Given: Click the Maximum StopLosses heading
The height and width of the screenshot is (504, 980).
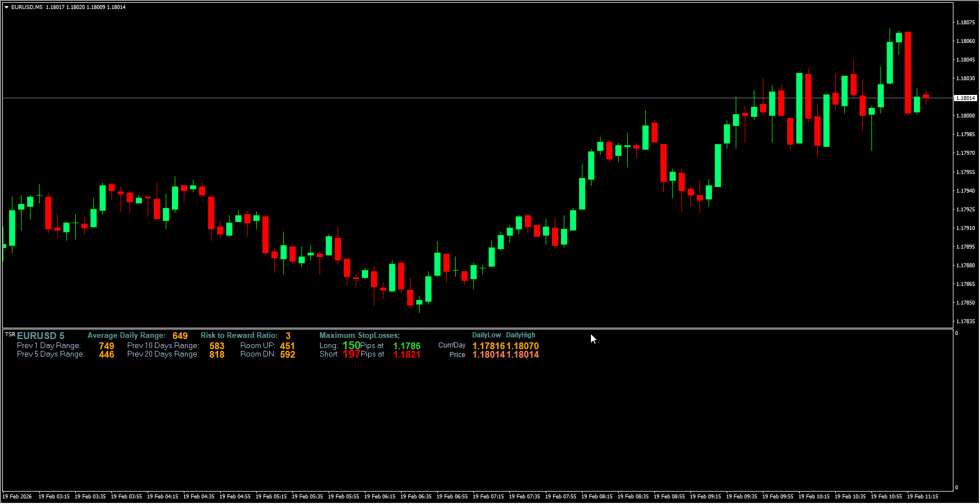Looking at the screenshot, I should point(359,336).
